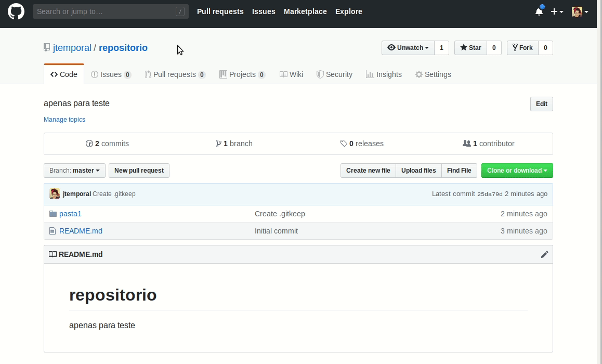This screenshot has height=364, width=602.
Task: Open the Security tab
Action: point(334,74)
